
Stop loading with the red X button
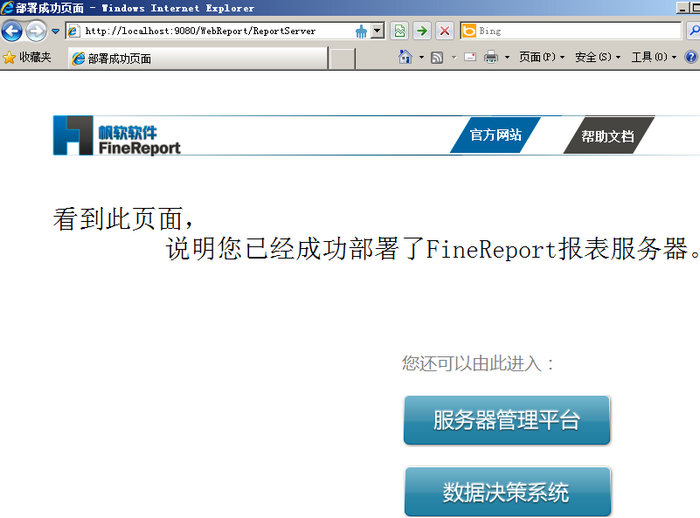pos(445,31)
